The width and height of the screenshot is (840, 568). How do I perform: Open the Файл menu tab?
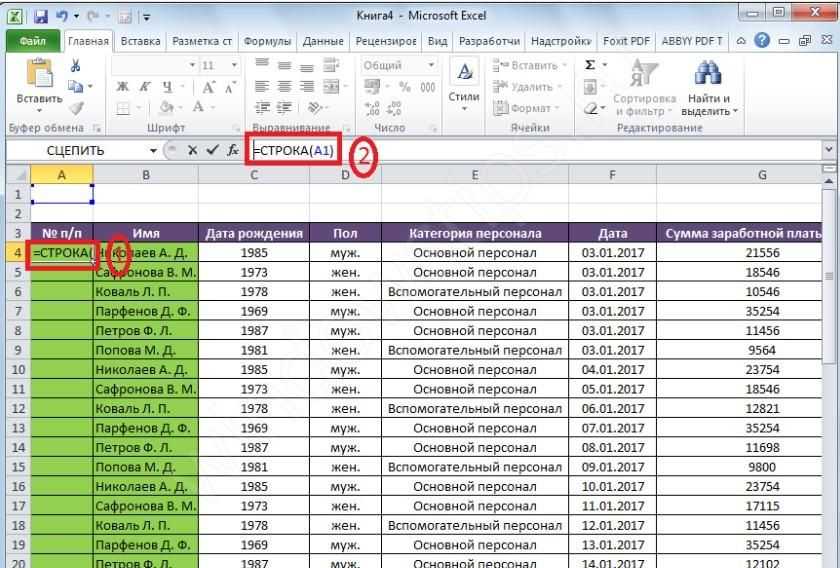(32, 41)
